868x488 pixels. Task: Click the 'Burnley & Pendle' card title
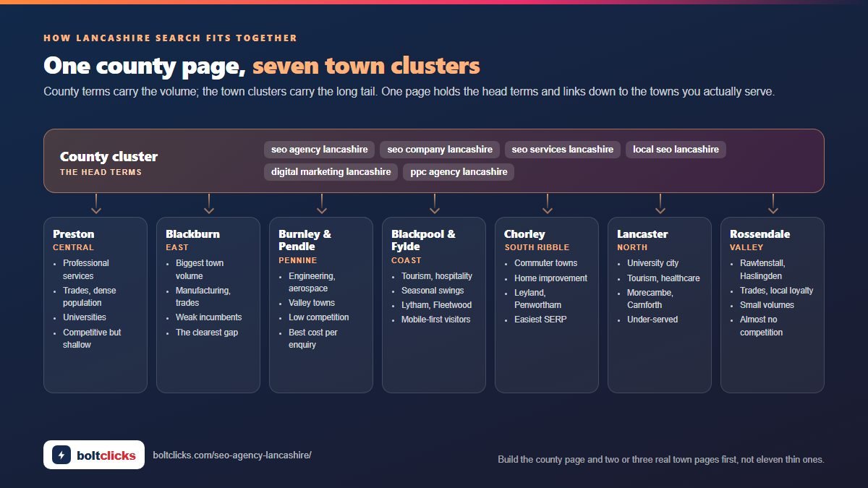[305, 240]
